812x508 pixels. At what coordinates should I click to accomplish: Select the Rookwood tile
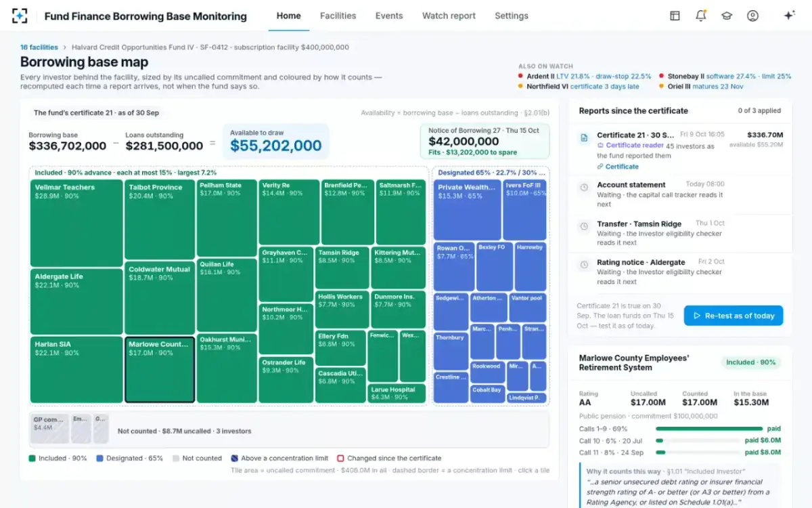point(487,372)
